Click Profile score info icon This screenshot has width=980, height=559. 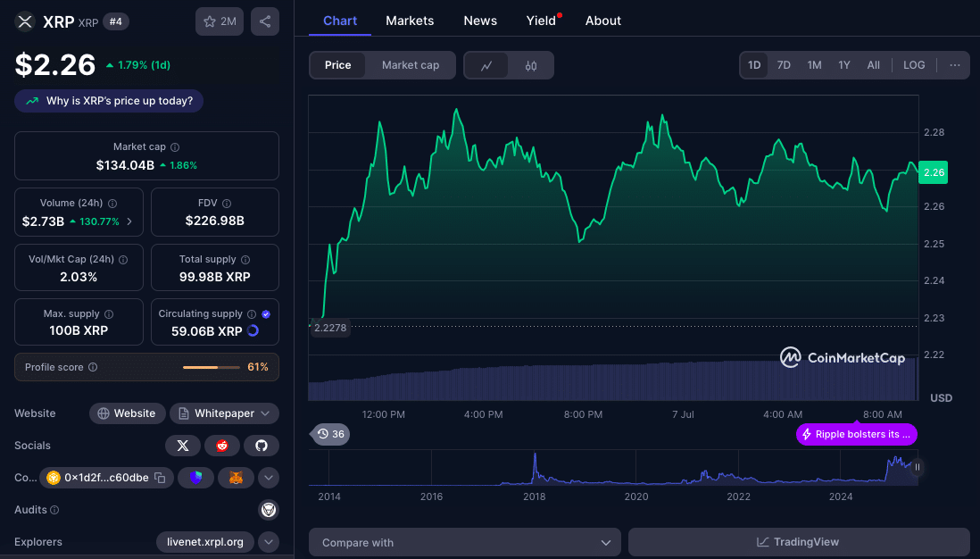[x=93, y=367]
